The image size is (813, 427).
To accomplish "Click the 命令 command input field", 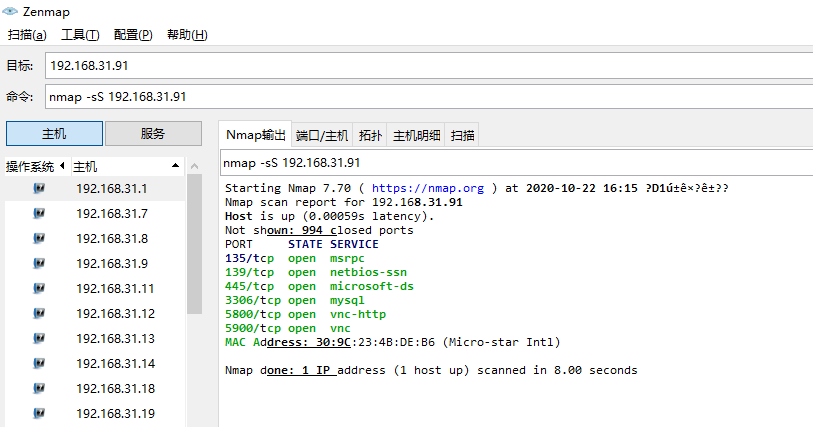I will pyautogui.click(x=429, y=97).
